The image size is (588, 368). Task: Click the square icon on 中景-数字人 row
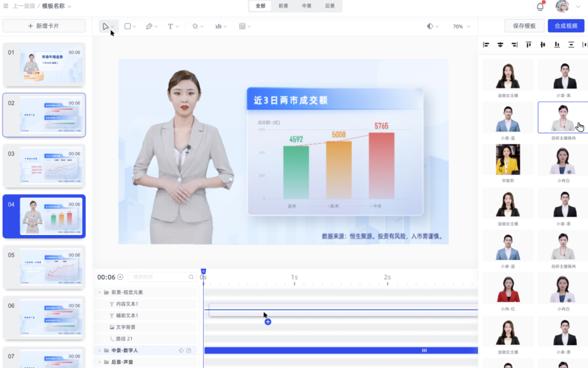189,350
